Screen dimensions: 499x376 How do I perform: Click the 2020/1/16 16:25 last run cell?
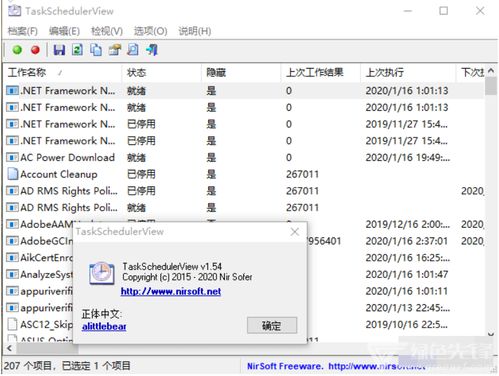[407, 258]
